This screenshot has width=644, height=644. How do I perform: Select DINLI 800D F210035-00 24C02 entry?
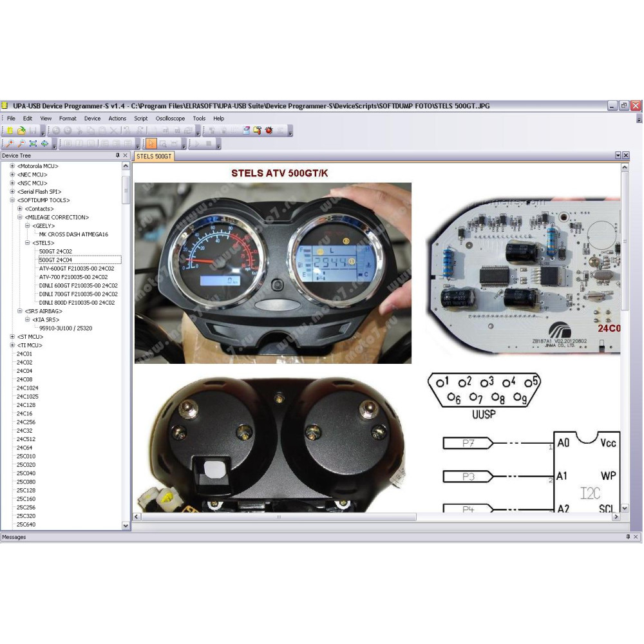pyautogui.click(x=77, y=302)
